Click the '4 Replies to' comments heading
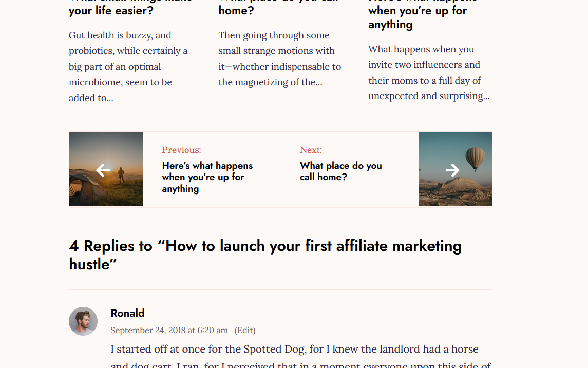The width and height of the screenshot is (588, 368). (x=265, y=255)
